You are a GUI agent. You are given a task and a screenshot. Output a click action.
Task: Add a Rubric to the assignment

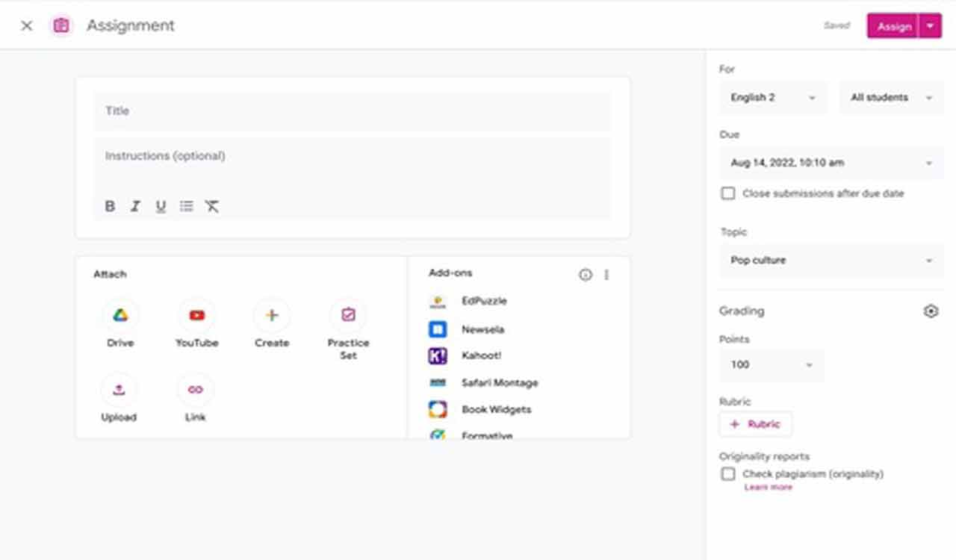coord(755,423)
